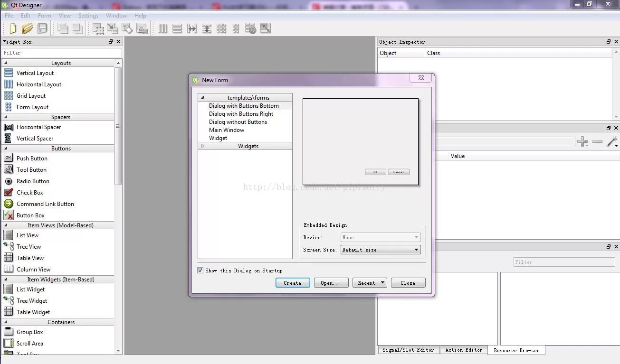This screenshot has height=364, width=620.
Task: Click the Save Form floppy disk icon
Action: pyautogui.click(x=43, y=28)
